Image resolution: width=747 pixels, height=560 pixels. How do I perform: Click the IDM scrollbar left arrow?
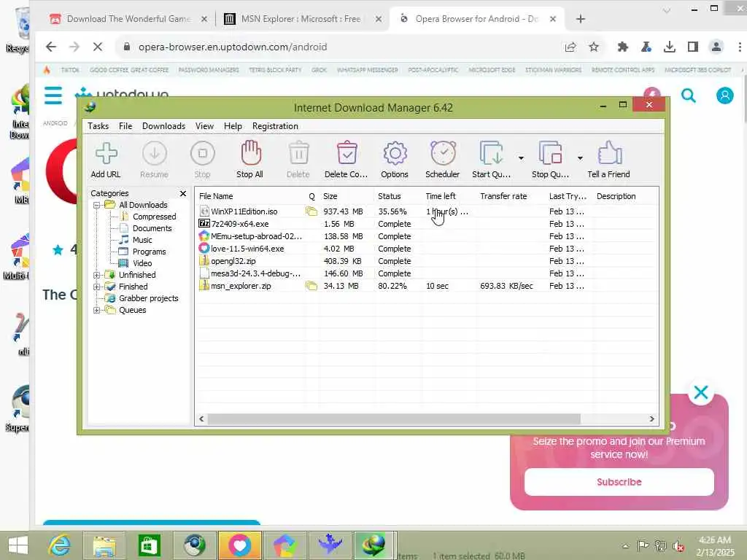[201, 419]
